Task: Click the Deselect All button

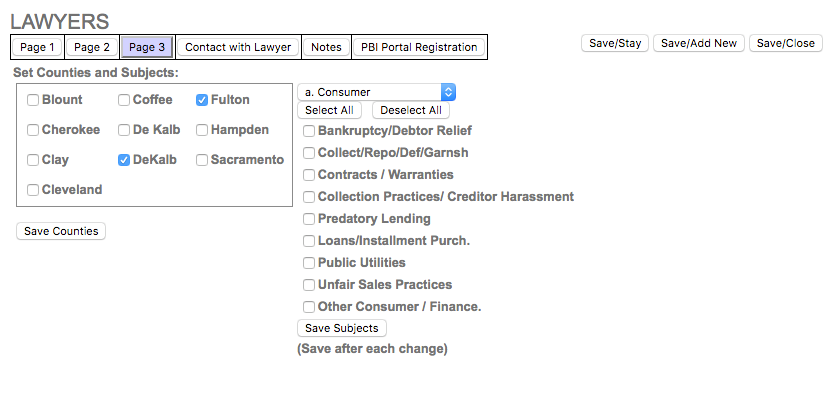Action: pyautogui.click(x=411, y=110)
